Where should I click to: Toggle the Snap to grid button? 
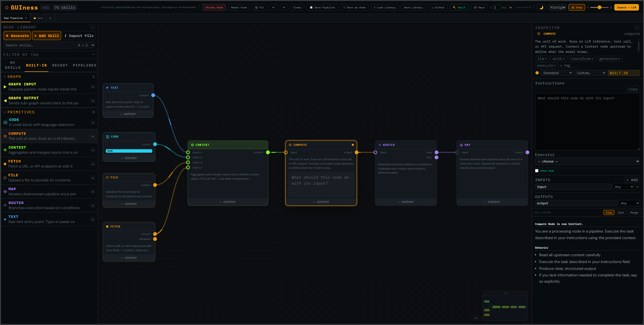point(577,7)
